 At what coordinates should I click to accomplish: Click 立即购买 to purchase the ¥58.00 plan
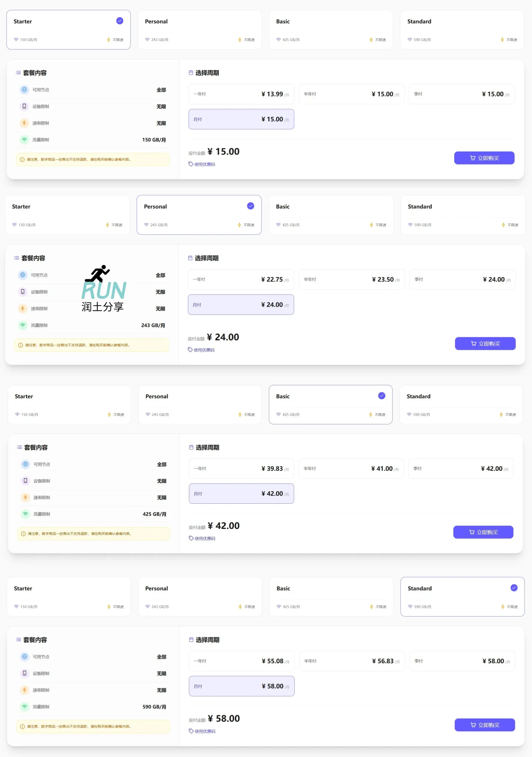coord(484,725)
